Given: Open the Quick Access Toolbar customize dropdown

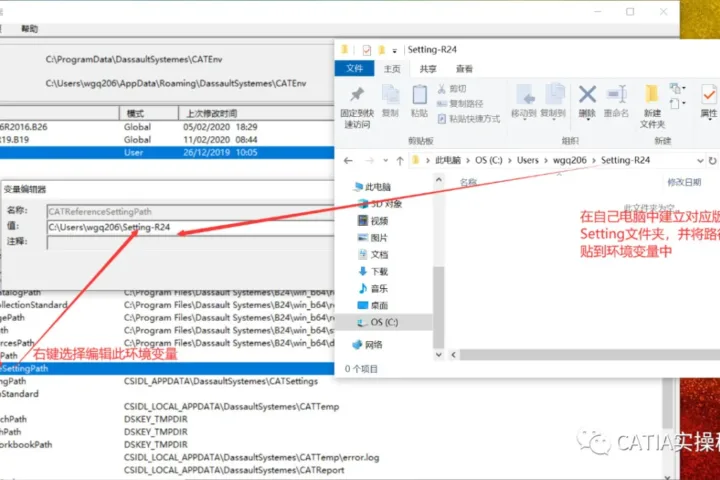Looking at the screenshot, I should (x=394, y=51).
